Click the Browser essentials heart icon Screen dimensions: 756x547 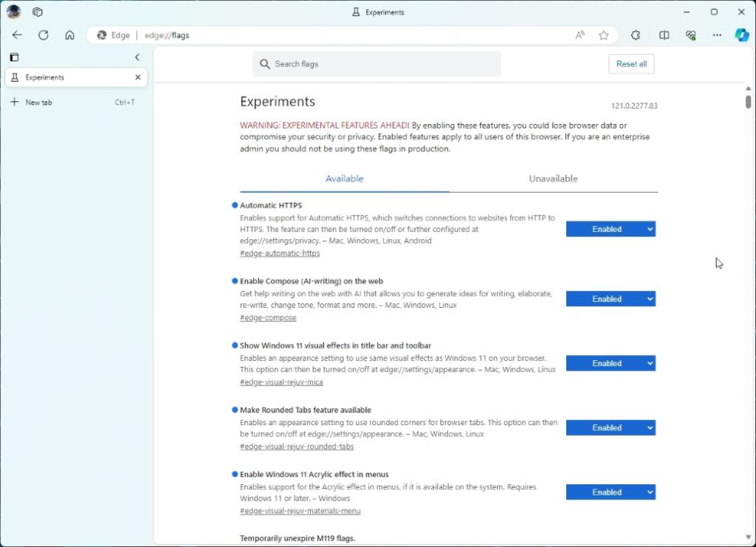[691, 35]
